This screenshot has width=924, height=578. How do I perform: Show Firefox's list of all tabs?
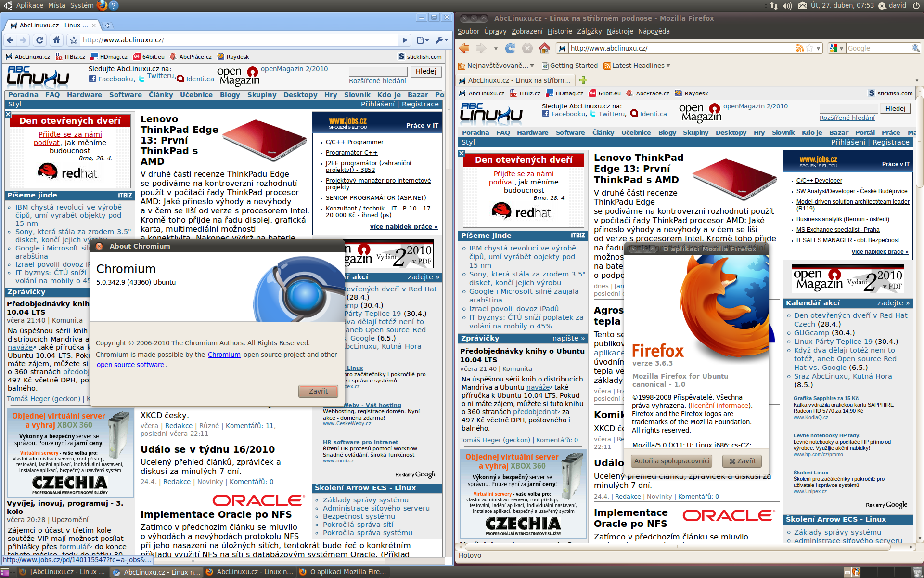pos(917,80)
